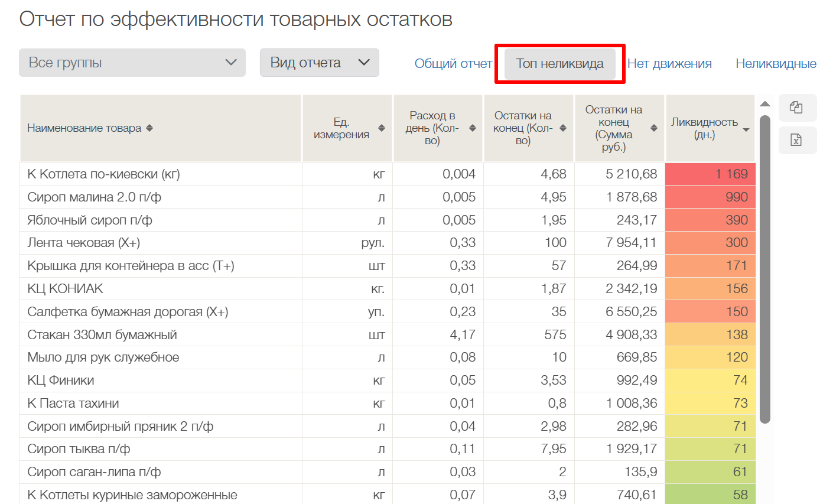Click the scrollbar up arrow
Image resolution: width=833 pixels, height=504 pixels.
[x=765, y=104]
